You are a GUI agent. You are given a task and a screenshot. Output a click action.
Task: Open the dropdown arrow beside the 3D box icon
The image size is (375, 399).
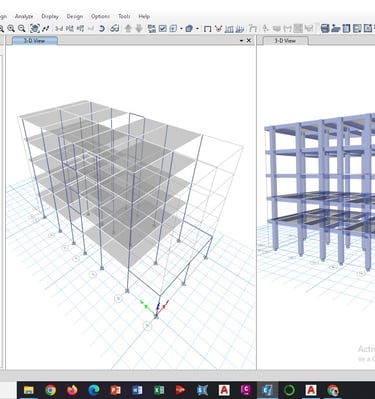197,29
